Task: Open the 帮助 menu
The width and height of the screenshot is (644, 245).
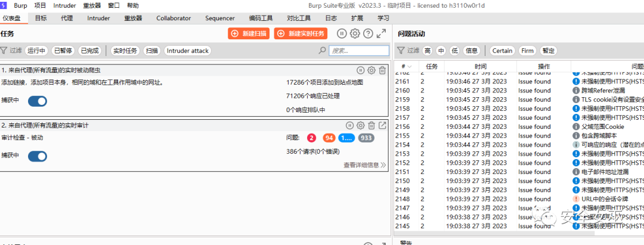Action: [133, 6]
